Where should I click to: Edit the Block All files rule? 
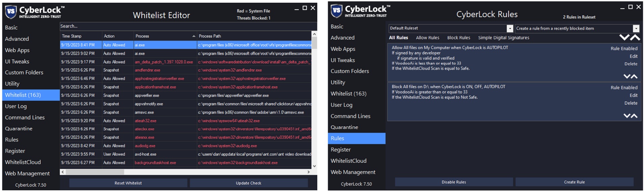click(x=633, y=95)
